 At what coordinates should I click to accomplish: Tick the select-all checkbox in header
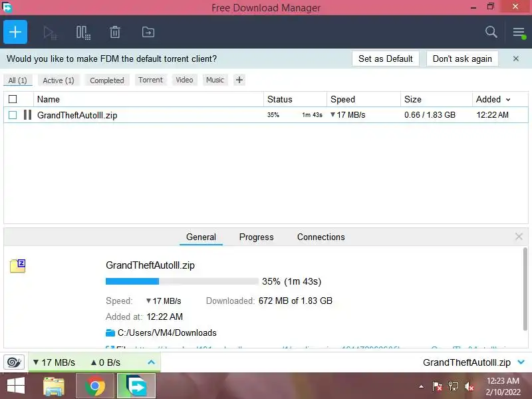click(x=13, y=99)
